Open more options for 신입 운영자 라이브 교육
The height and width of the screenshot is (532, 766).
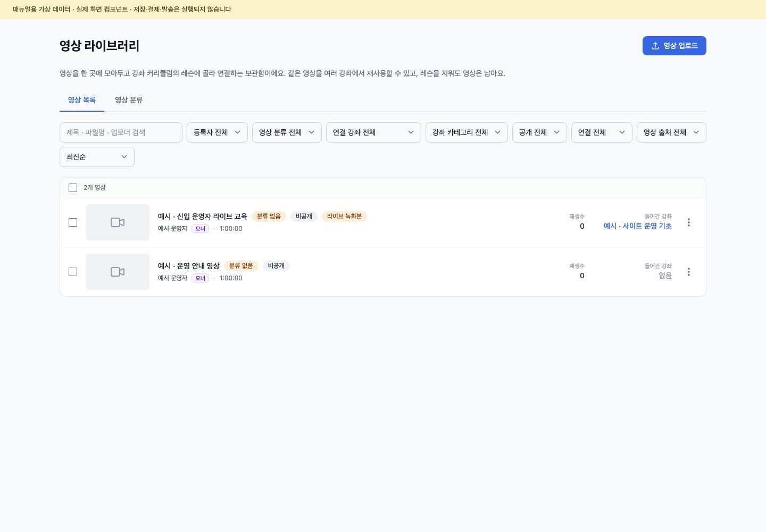pyautogui.click(x=689, y=222)
